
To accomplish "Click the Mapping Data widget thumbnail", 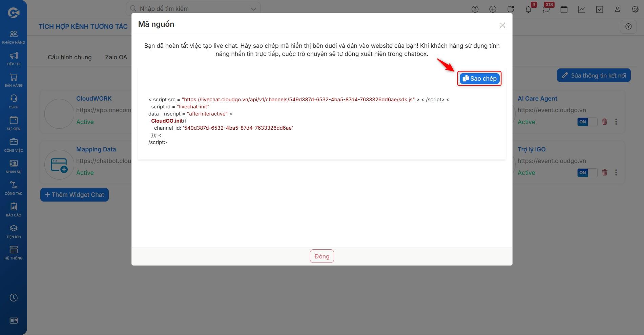I will click(x=59, y=165).
